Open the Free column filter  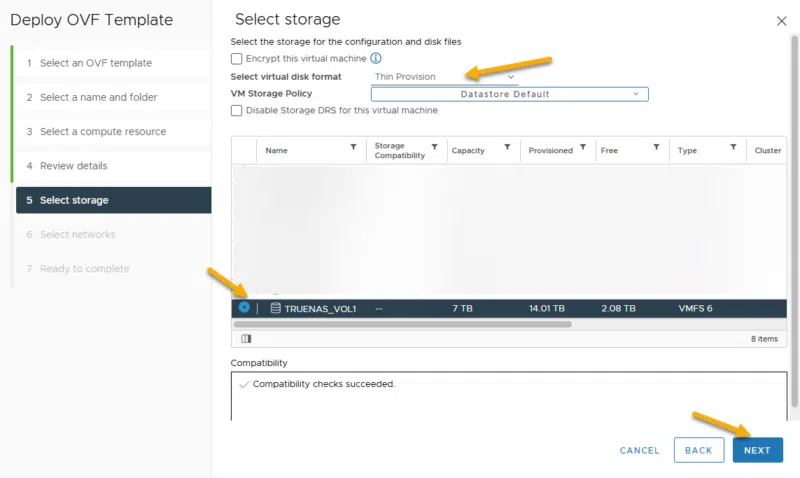pos(656,149)
